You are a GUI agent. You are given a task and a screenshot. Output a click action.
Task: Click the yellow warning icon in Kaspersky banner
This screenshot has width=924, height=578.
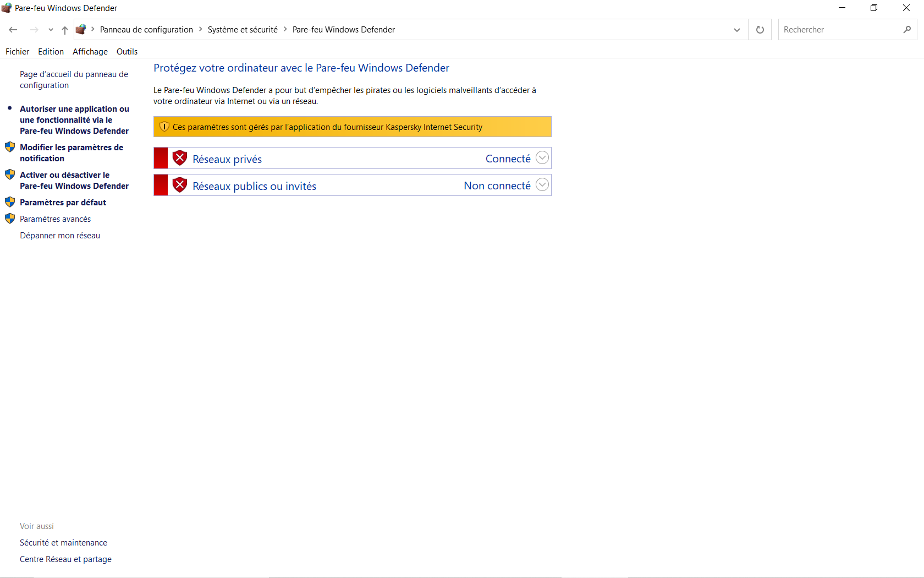pyautogui.click(x=164, y=127)
